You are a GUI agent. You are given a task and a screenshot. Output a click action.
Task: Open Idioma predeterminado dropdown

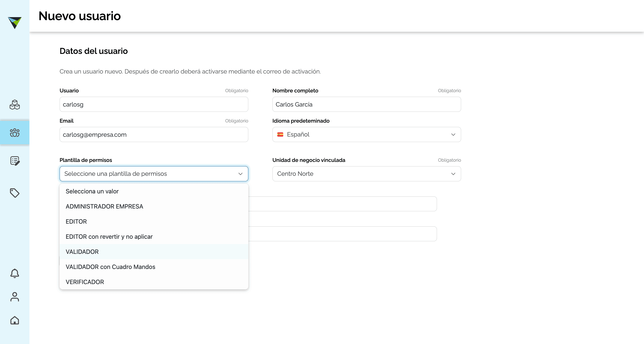coord(367,134)
